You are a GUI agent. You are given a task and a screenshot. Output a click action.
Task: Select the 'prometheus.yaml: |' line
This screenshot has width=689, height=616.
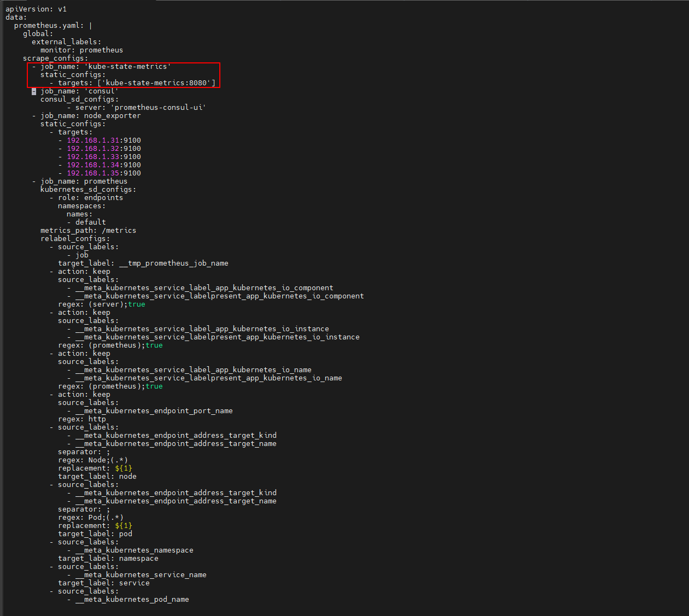tap(53, 26)
